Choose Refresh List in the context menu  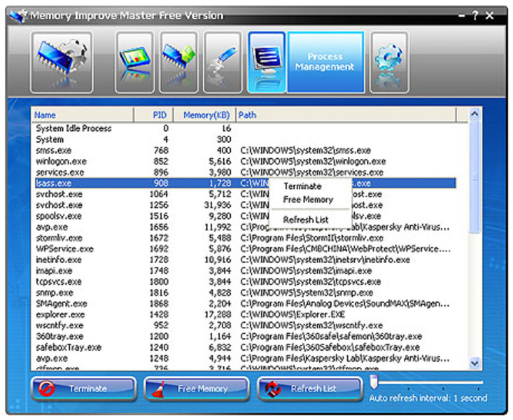[x=306, y=220]
